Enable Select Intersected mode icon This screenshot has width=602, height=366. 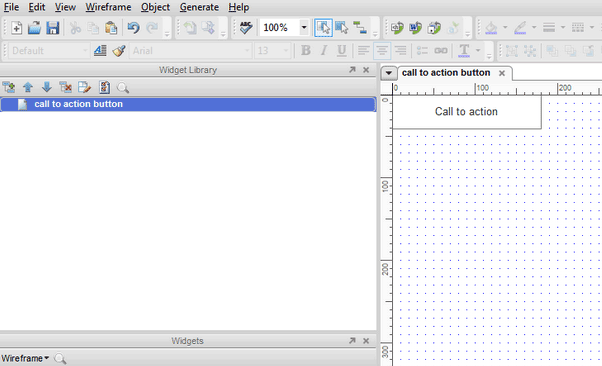coord(323,28)
